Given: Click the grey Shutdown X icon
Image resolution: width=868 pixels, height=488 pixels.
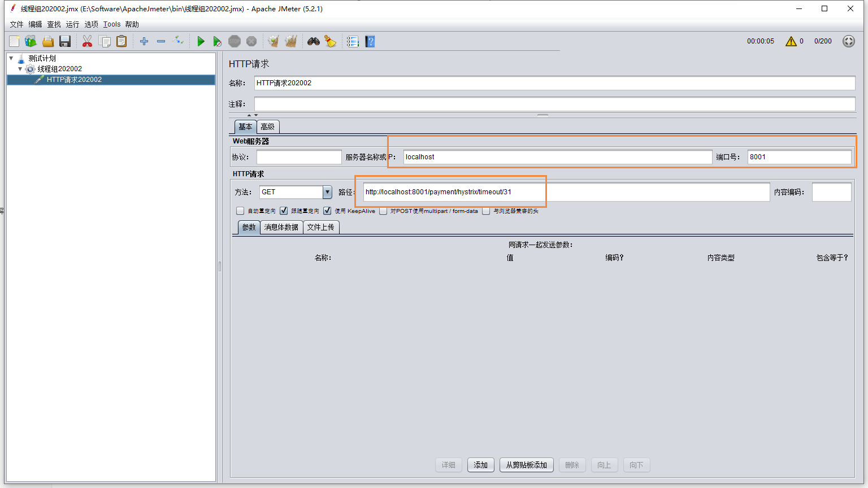Looking at the screenshot, I should point(251,41).
